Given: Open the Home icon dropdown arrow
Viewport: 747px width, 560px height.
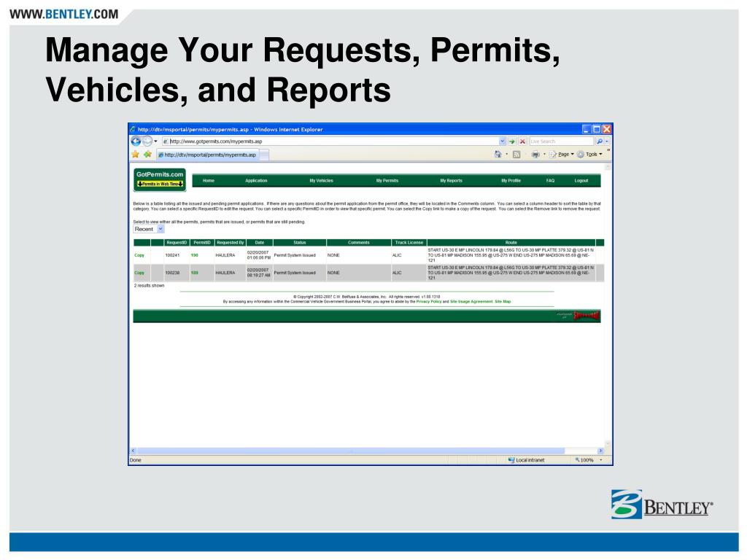Looking at the screenshot, I should tap(506, 155).
